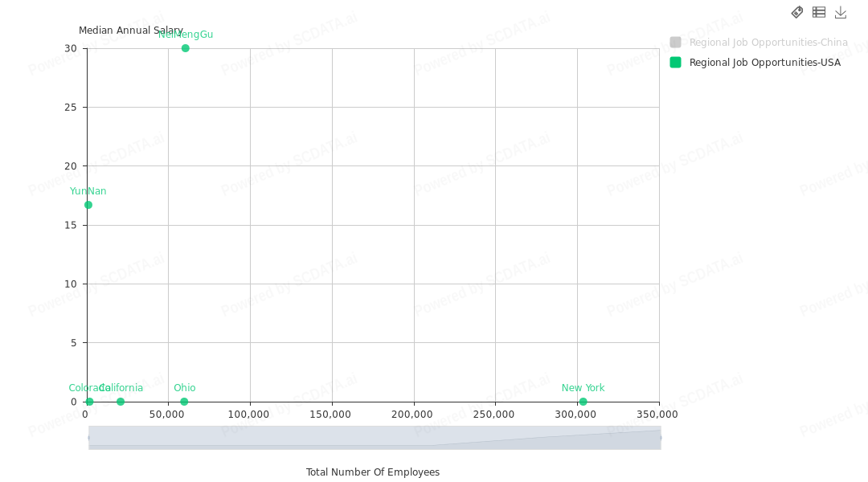
Task: Select the YunNan data point
Action: point(88,205)
